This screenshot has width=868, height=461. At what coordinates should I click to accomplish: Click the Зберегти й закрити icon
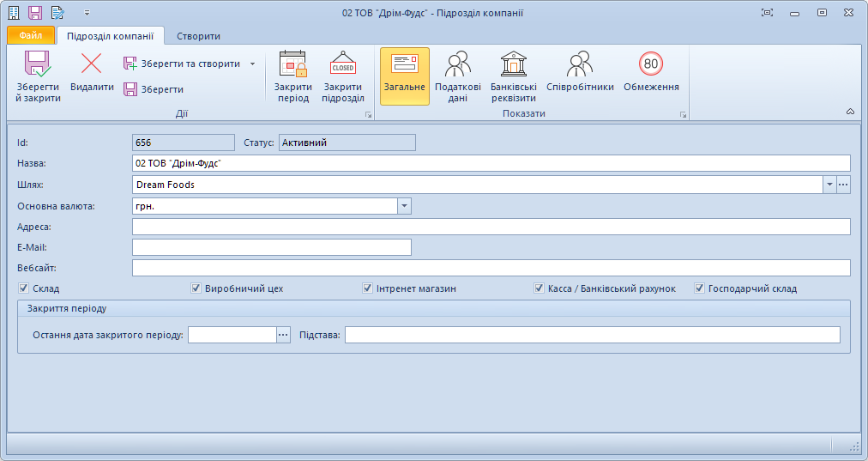pyautogui.click(x=38, y=65)
